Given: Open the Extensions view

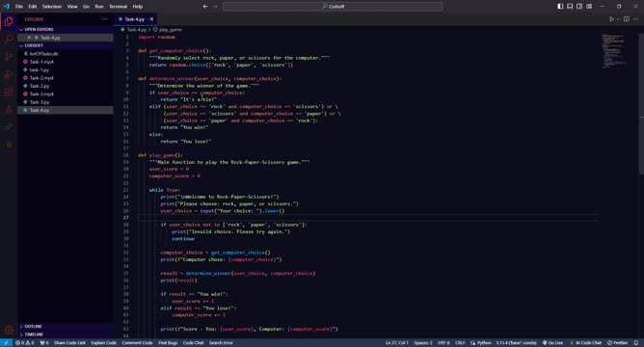Looking at the screenshot, I should coord(9,92).
